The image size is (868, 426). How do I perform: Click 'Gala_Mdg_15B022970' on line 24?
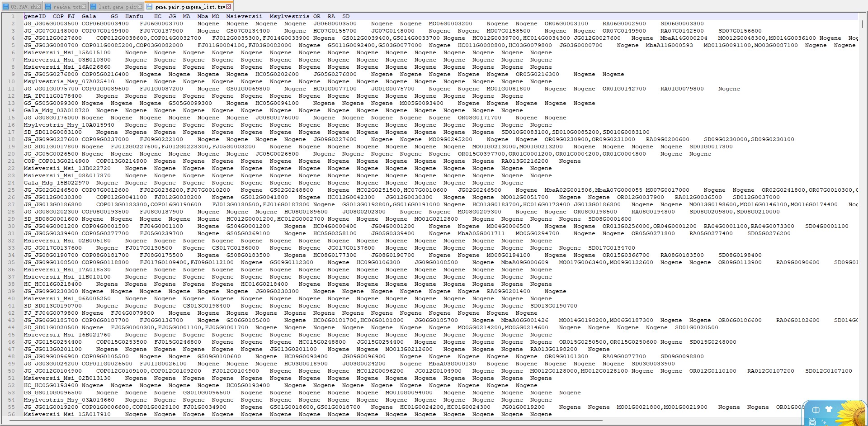point(57,183)
